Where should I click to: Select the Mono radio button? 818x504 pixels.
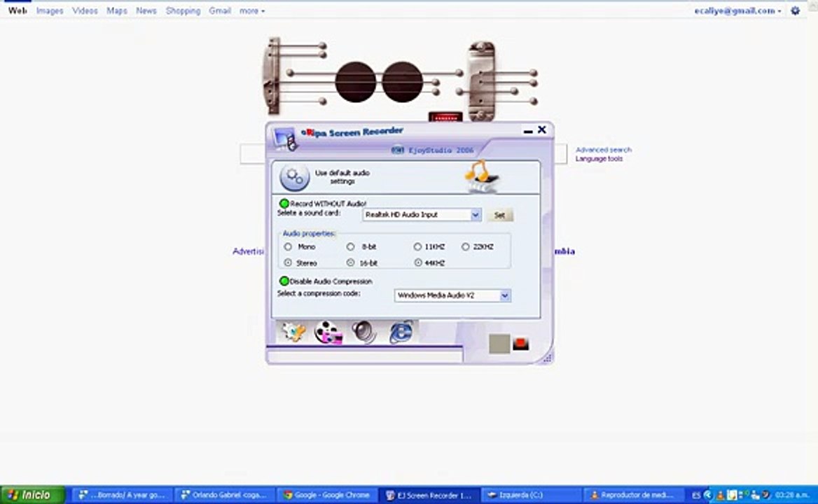coord(288,246)
